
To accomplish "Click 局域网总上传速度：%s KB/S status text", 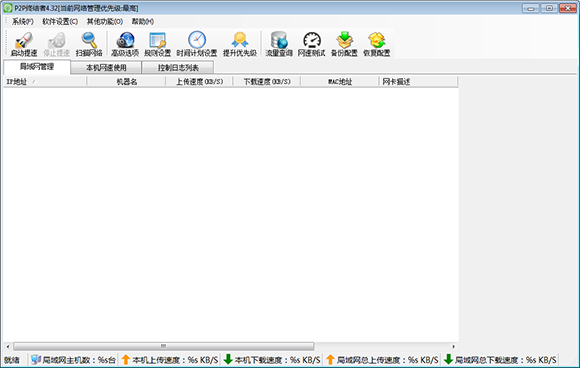I will (x=388, y=360).
